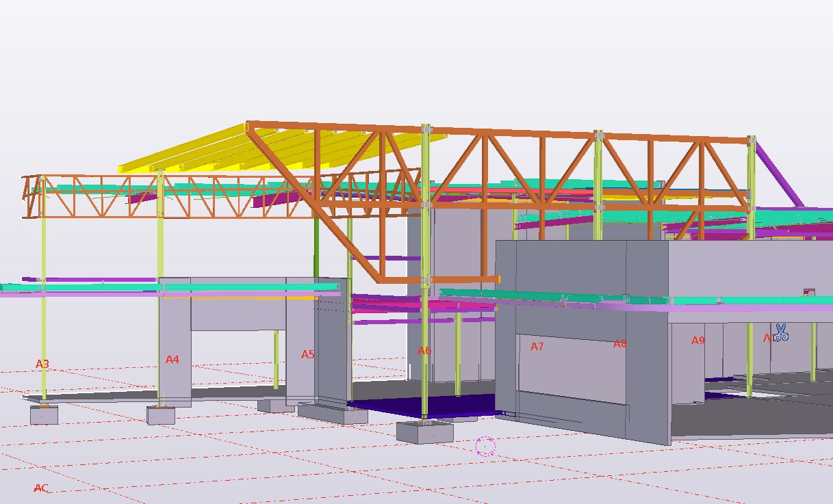Click the AC grid label
Viewport: 833px width, 504px height.
point(41,488)
